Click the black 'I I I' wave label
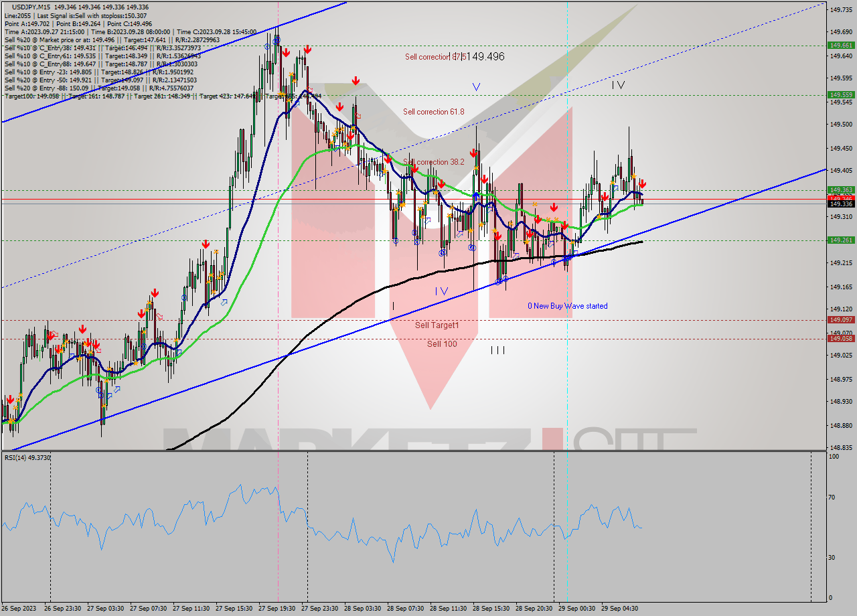 pyautogui.click(x=497, y=350)
